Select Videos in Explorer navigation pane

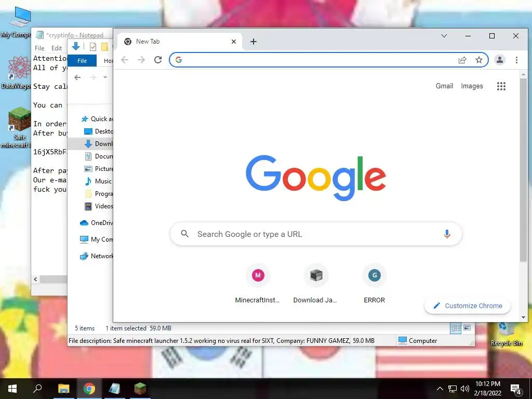tap(98, 206)
